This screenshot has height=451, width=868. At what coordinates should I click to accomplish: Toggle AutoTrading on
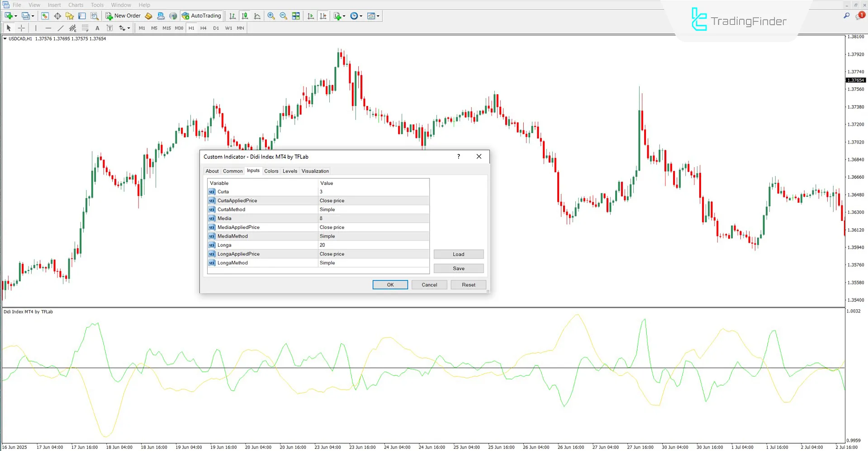pyautogui.click(x=201, y=15)
